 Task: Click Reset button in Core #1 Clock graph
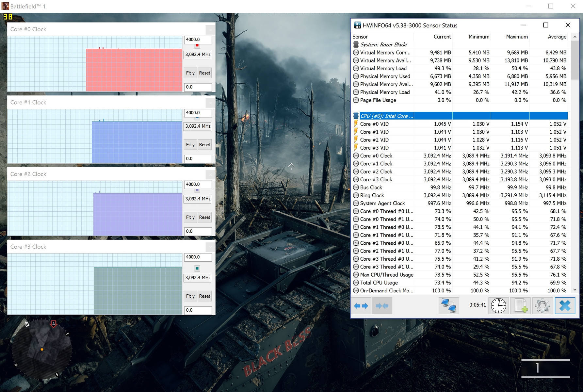pos(205,145)
